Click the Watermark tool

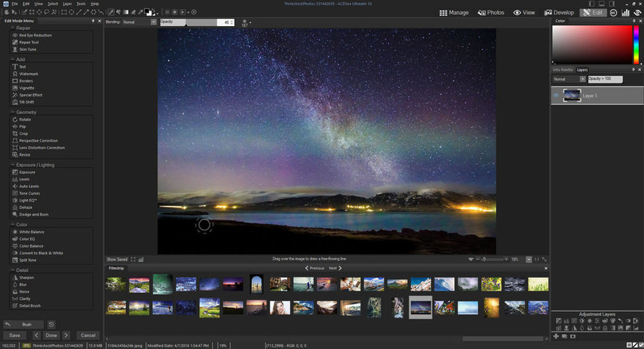[x=28, y=74]
